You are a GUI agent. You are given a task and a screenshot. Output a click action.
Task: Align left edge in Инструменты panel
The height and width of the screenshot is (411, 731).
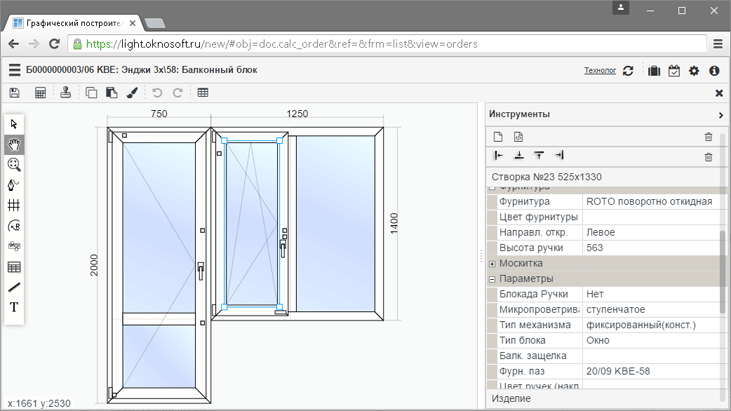[x=499, y=156]
